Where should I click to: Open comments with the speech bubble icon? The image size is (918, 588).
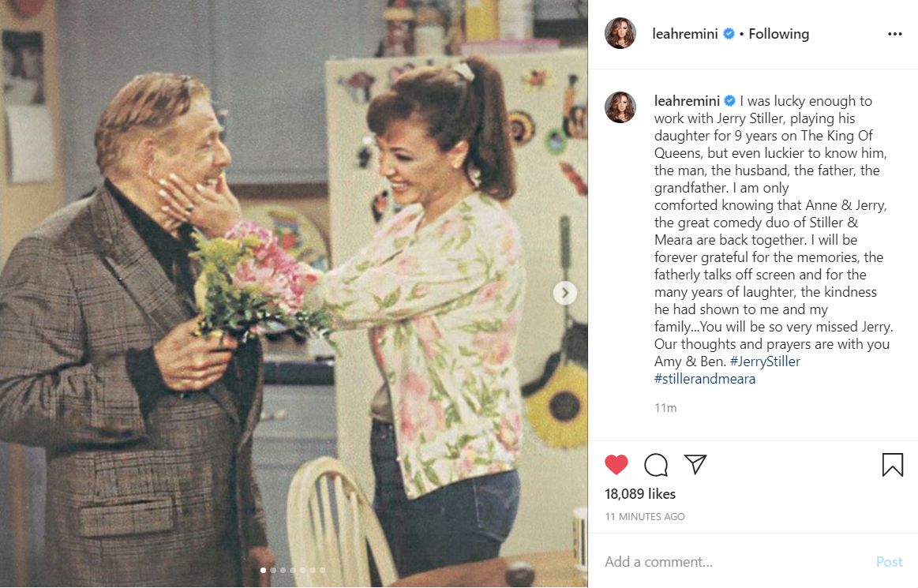(656, 465)
